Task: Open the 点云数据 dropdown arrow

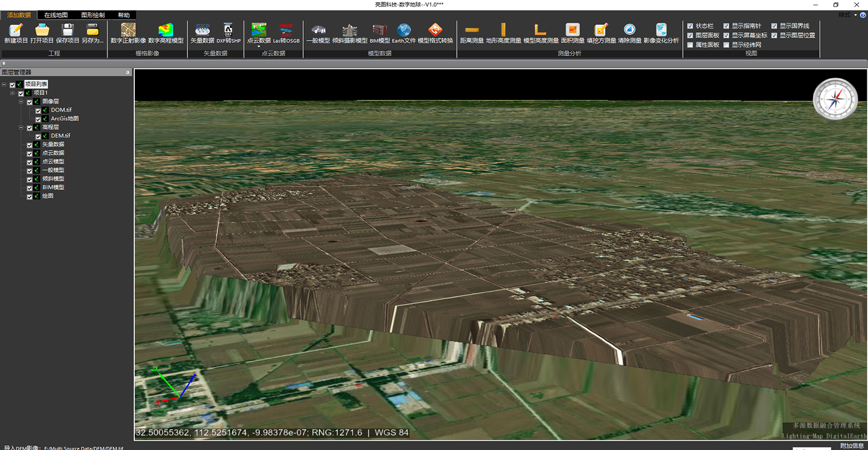Action: [259, 46]
